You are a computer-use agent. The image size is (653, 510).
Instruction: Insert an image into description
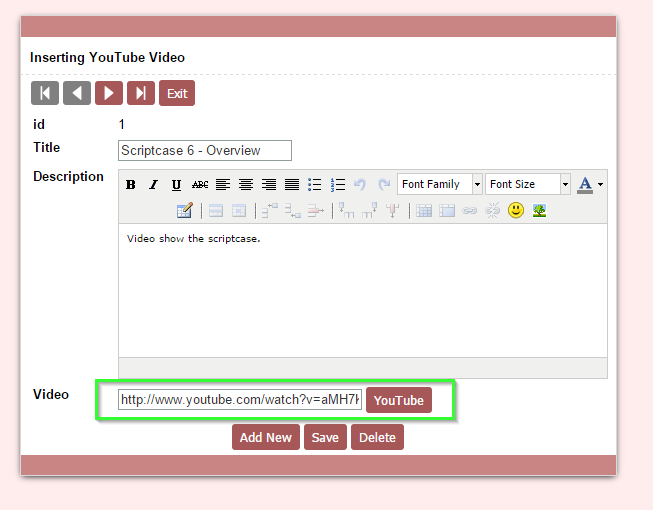pyautogui.click(x=539, y=210)
